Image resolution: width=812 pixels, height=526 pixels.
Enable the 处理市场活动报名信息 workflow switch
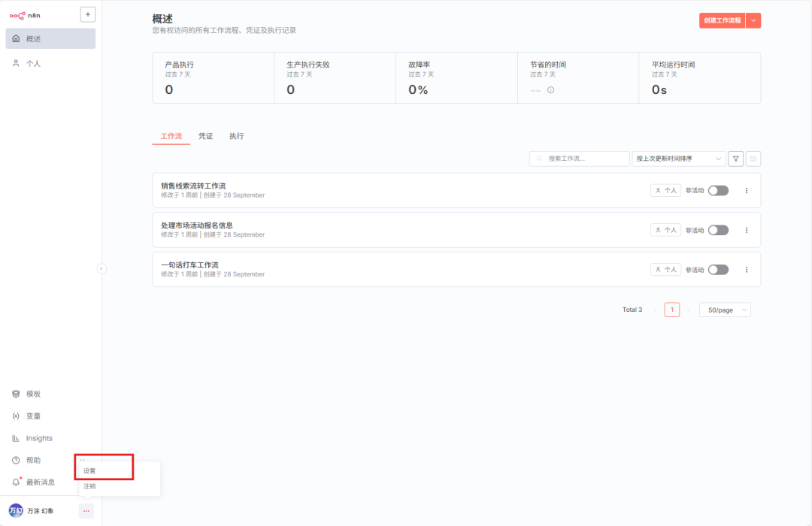[x=718, y=230]
